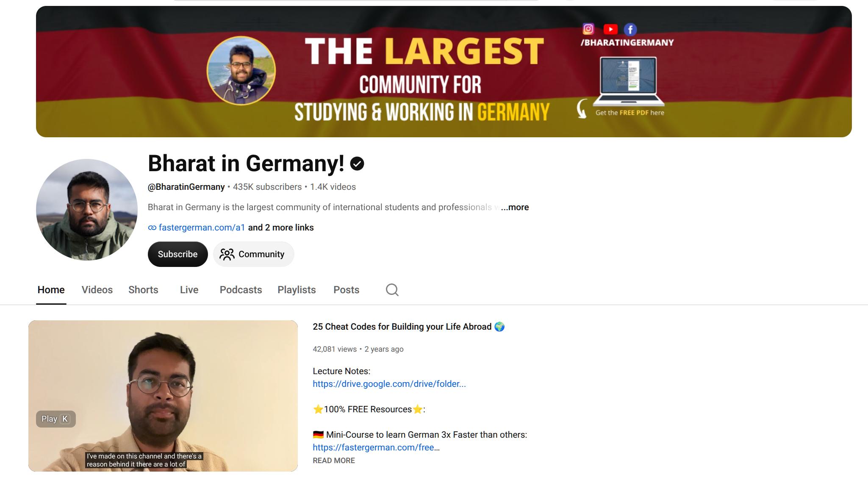Switch to the Shorts tab
The height and width of the screenshot is (486, 868).
coord(143,290)
